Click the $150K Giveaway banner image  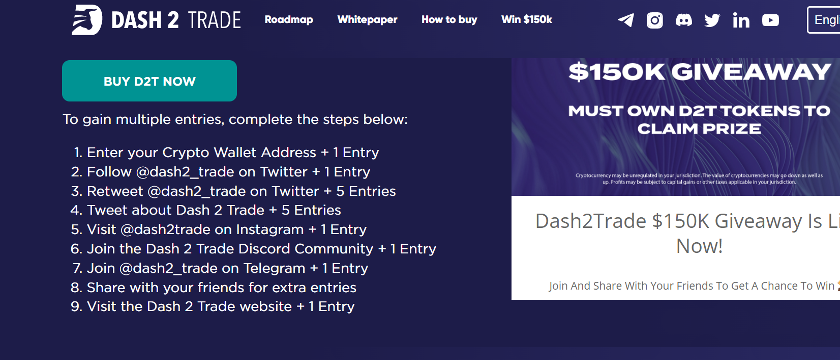click(676, 127)
